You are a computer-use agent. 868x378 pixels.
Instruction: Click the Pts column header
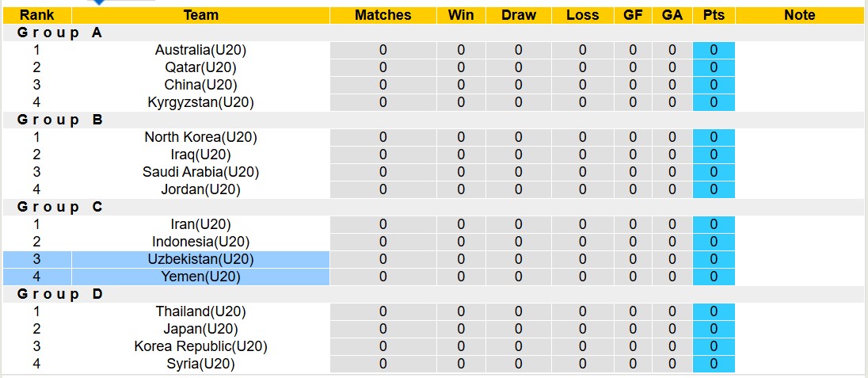714,15
